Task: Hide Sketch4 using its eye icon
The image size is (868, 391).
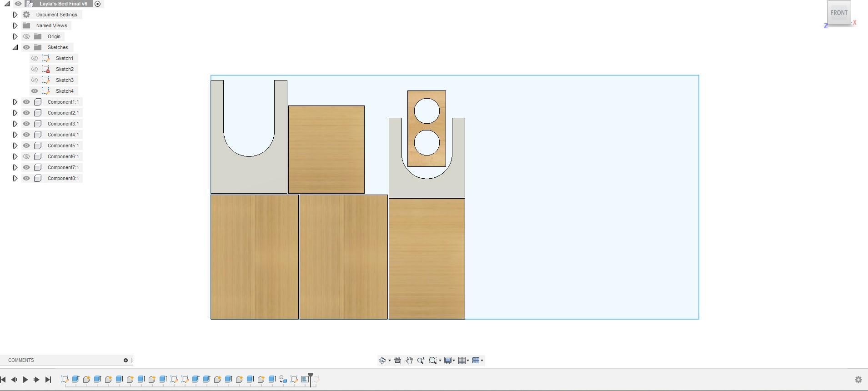Action: click(35, 91)
